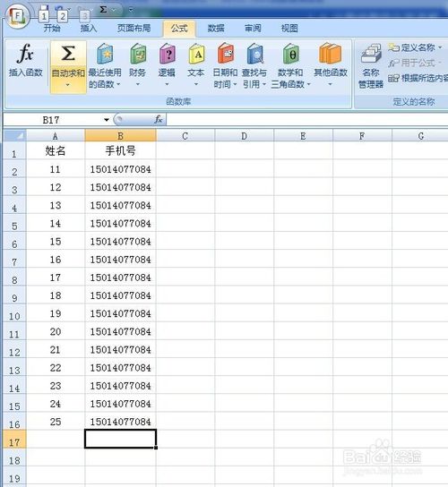Select the Formulas (公式) tab
Image resolution: width=448 pixels, height=487 pixels.
(179, 29)
